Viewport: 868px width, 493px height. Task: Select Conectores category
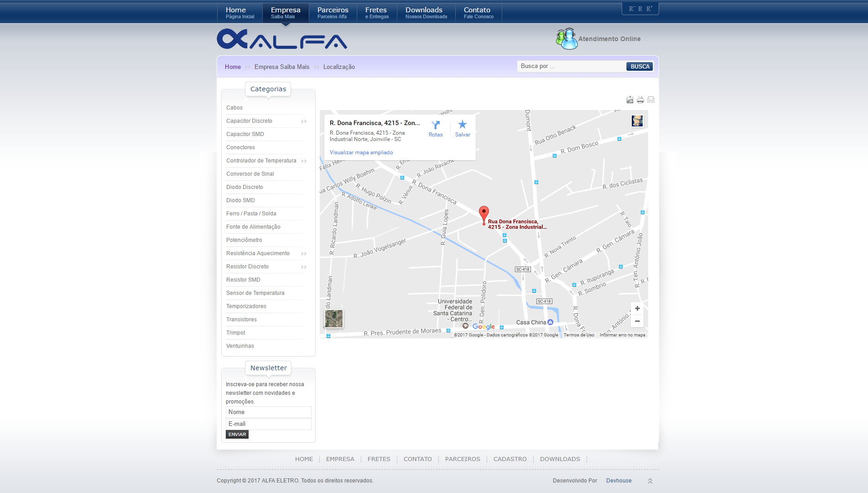click(x=240, y=147)
